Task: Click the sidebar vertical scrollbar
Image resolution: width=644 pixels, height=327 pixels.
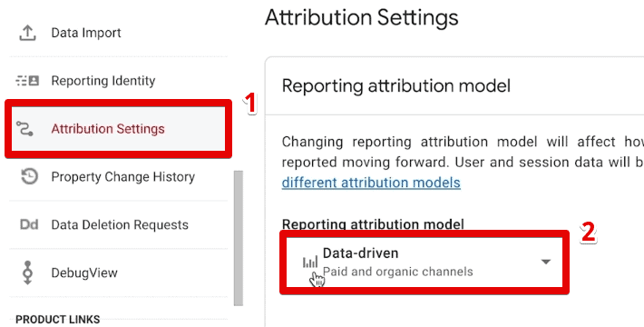Action: tap(239, 238)
